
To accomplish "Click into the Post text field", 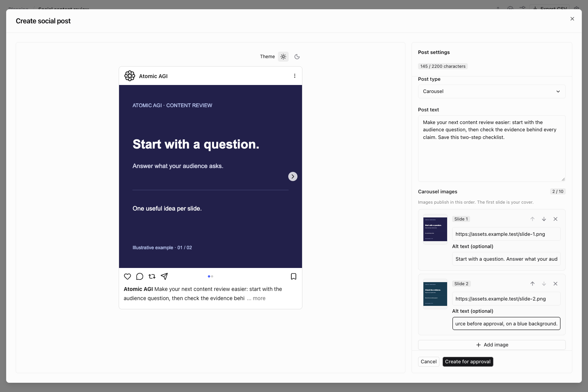I will coord(492,149).
